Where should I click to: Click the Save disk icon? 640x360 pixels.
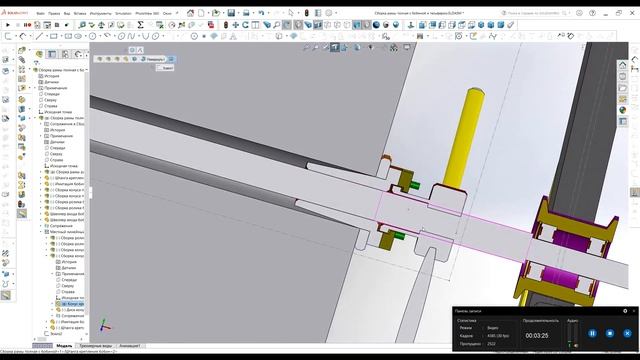click(231, 13)
